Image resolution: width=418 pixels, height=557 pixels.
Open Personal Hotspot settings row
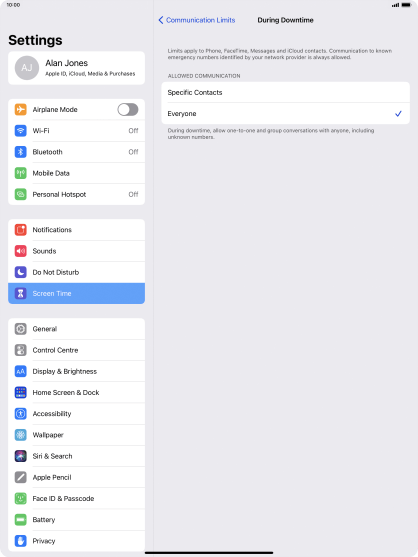76,194
